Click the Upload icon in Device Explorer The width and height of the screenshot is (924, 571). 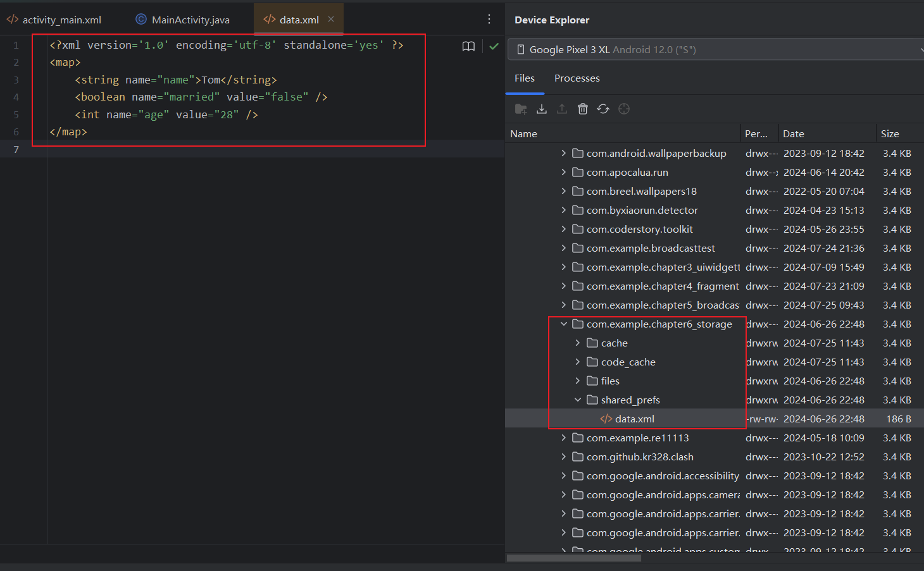562,109
